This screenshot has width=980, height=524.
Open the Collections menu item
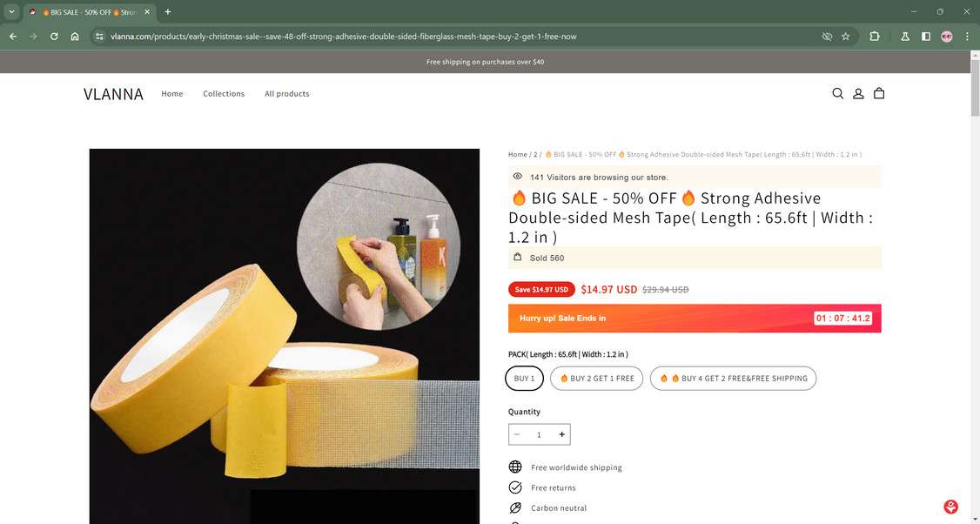coord(224,93)
